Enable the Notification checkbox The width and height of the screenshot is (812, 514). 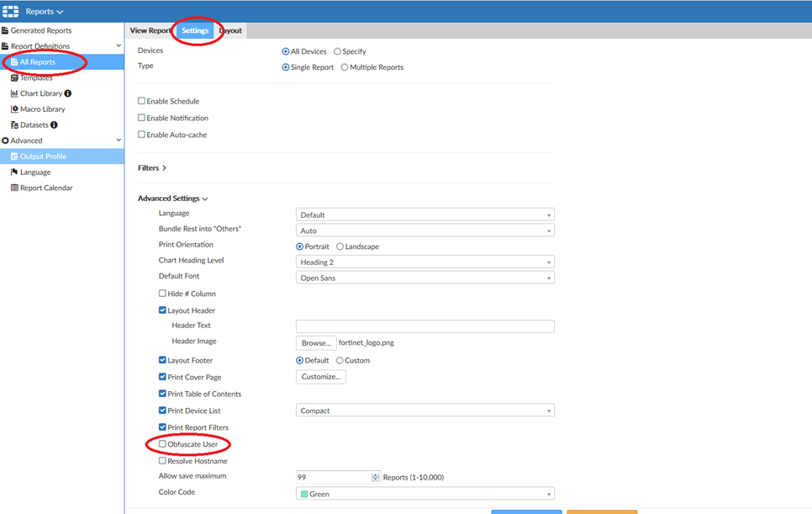[x=141, y=118]
